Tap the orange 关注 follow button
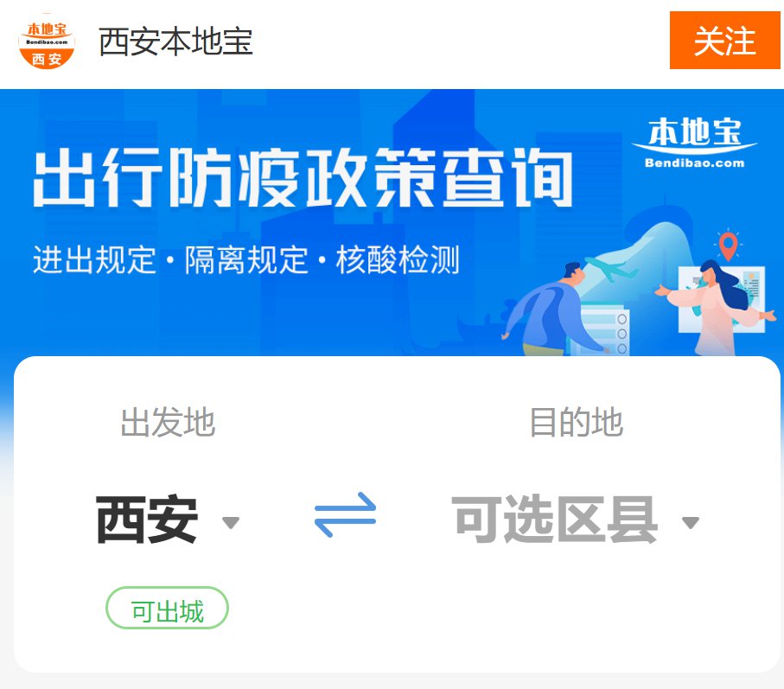The width and height of the screenshot is (784, 689). click(724, 41)
